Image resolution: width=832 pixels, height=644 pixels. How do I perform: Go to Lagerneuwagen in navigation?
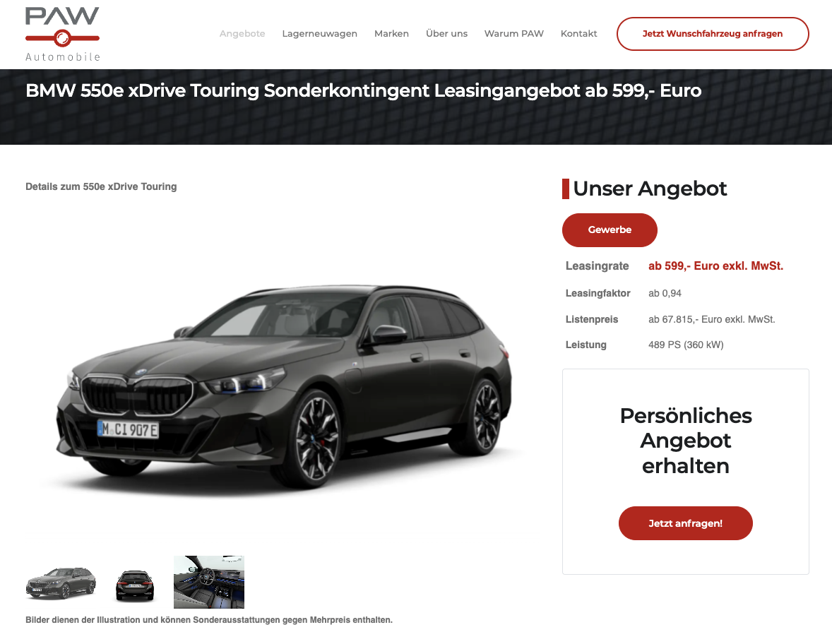coord(319,33)
